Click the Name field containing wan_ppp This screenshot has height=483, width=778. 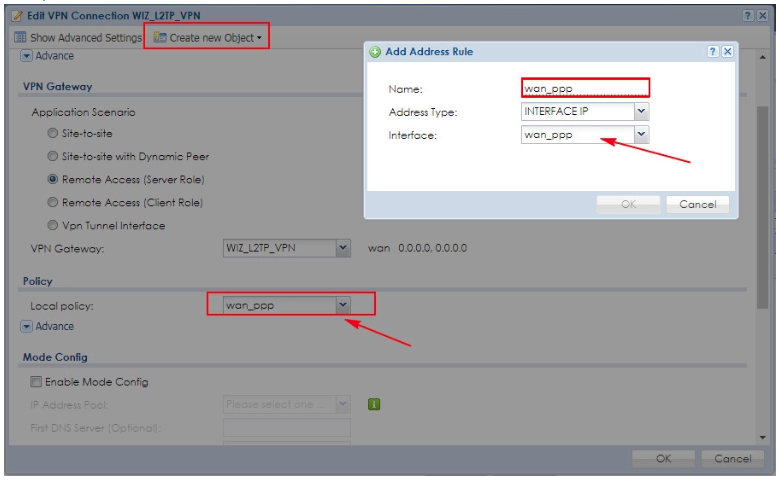pos(585,88)
